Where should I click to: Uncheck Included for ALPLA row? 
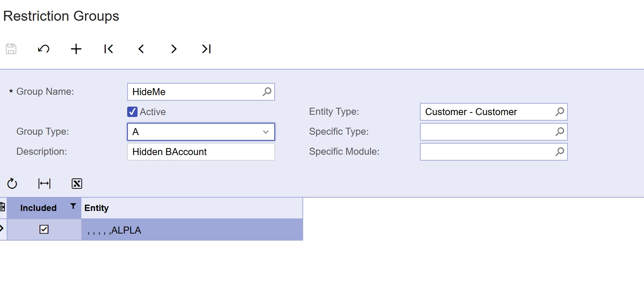pyautogui.click(x=44, y=229)
